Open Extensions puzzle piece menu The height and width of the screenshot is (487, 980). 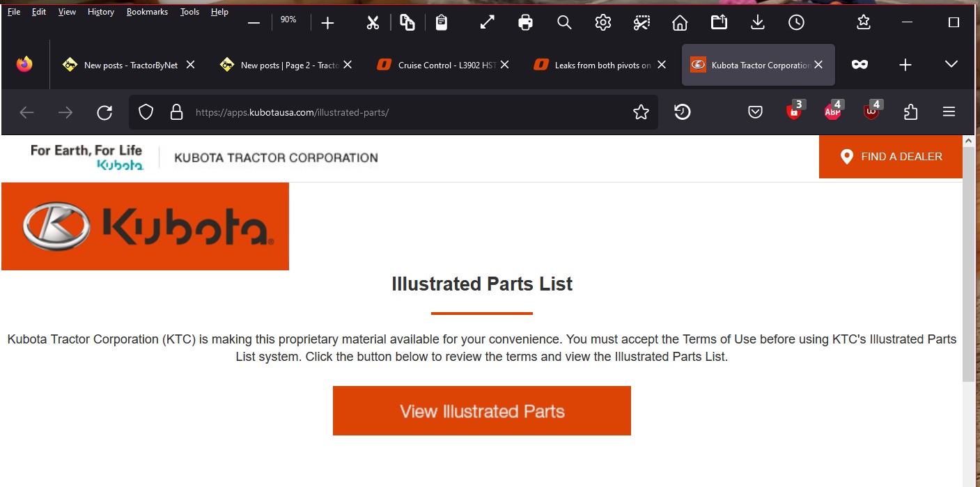(910, 112)
